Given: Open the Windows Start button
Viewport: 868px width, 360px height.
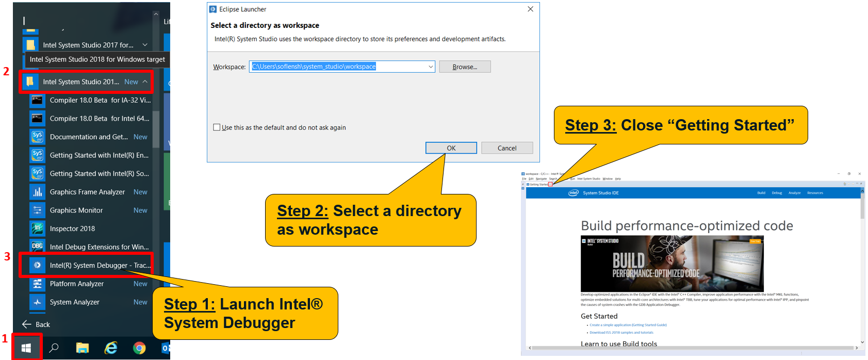Looking at the screenshot, I should 26,348.
